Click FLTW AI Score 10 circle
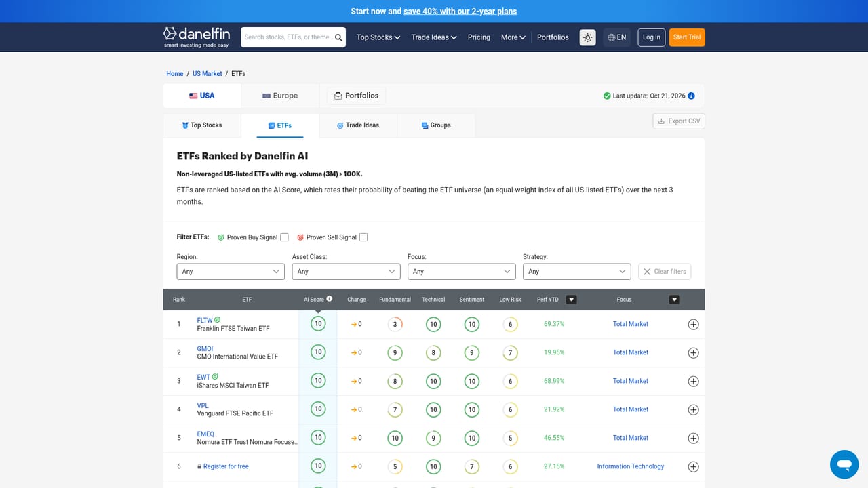868x488 pixels. pyautogui.click(x=318, y=324)
